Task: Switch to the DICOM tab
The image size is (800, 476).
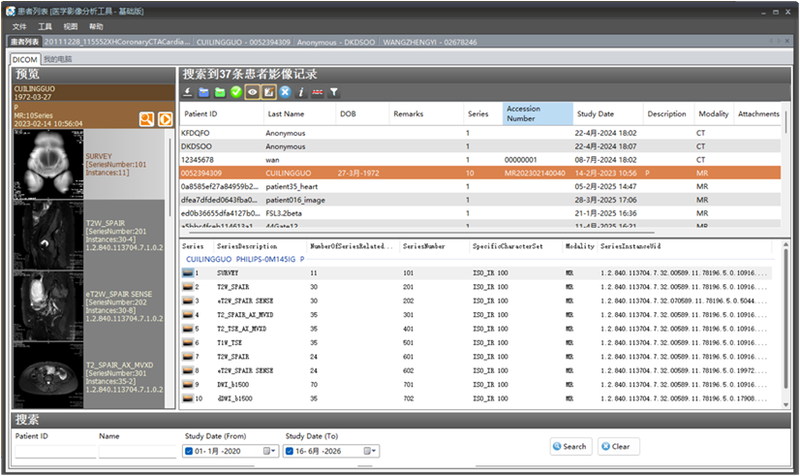Action: (x=24, y=59)
